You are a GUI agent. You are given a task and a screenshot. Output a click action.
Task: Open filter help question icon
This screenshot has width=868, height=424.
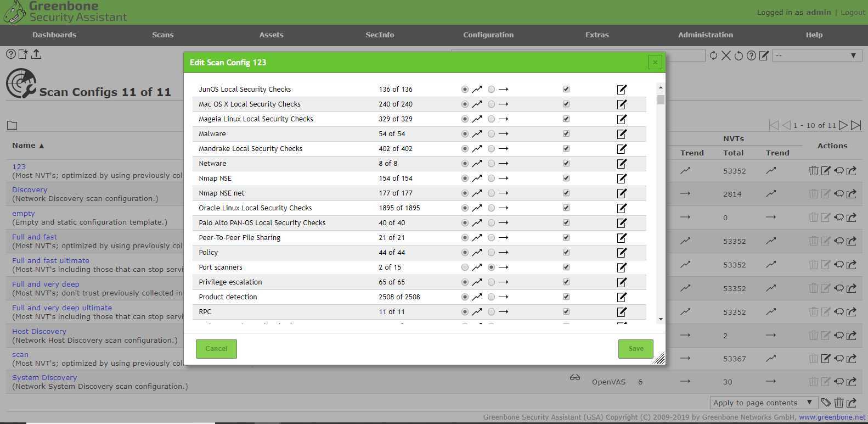(x=751, y=55)
